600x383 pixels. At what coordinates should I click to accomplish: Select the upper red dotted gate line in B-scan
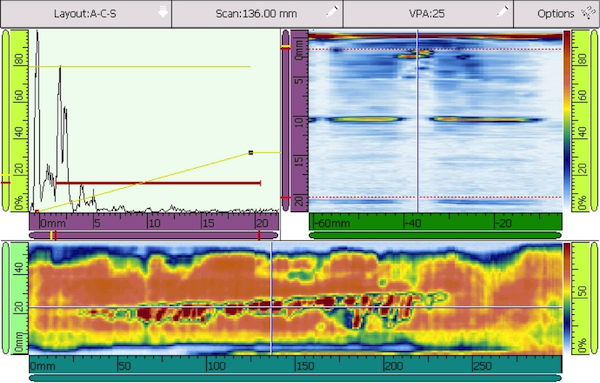435,49
